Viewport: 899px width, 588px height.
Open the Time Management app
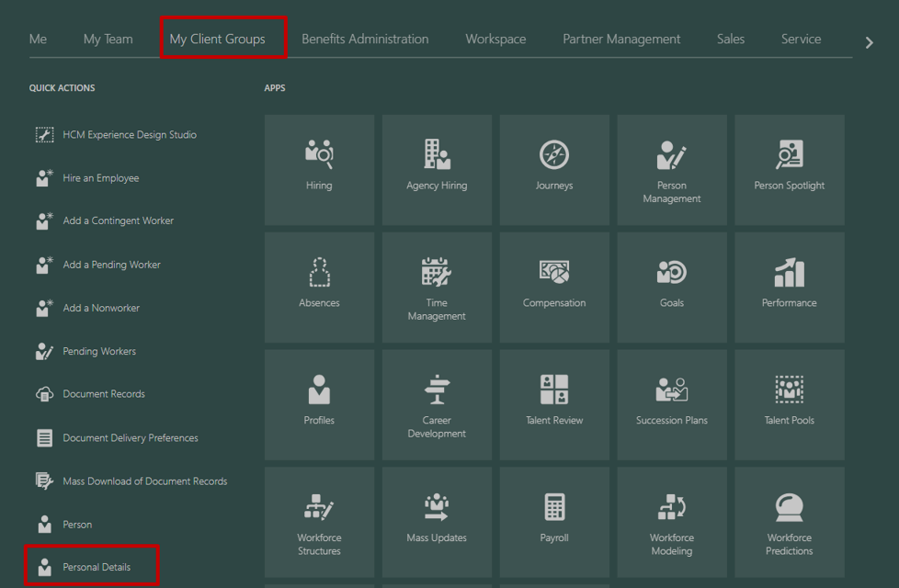point(436,287)
